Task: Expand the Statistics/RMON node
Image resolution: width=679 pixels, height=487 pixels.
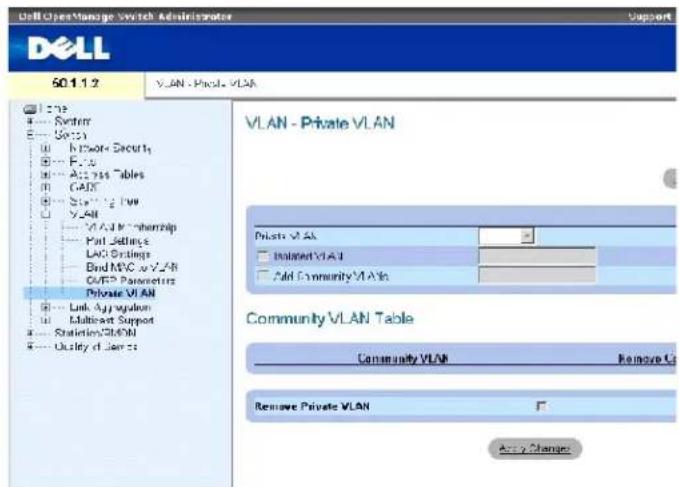Action: tap(30, 333)
